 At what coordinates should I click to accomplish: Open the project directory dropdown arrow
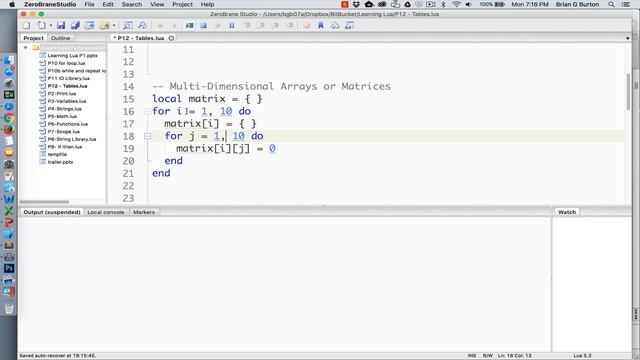click(x=114, y=26)
